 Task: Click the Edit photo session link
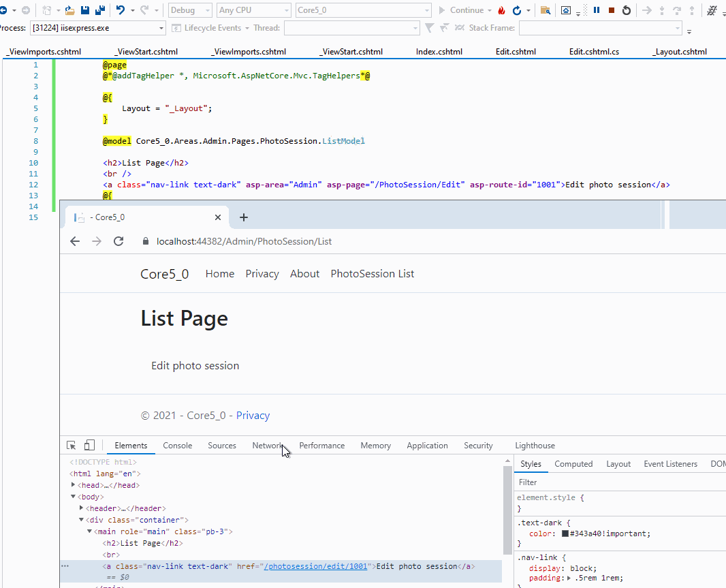(195, 366)
